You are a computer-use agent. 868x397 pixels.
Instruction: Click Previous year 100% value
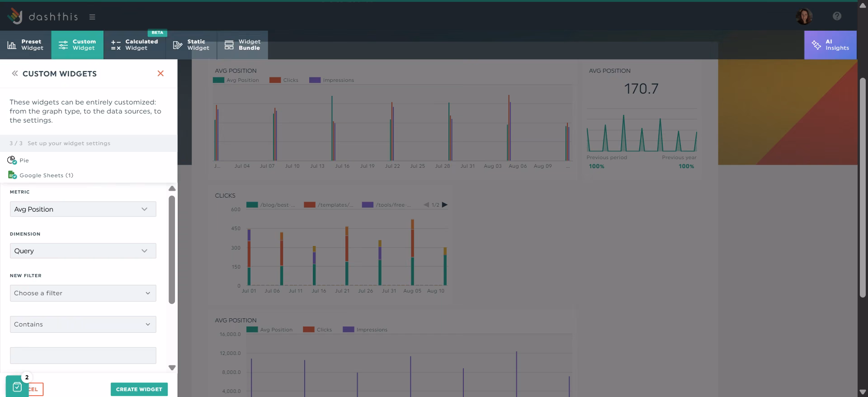[x=686, y=166]
